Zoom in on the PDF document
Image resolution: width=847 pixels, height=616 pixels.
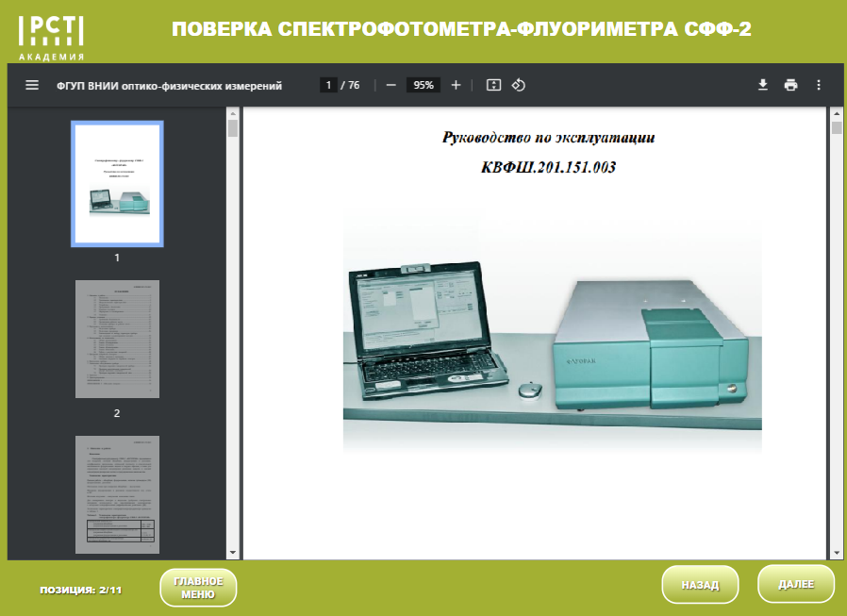(456, 84)
